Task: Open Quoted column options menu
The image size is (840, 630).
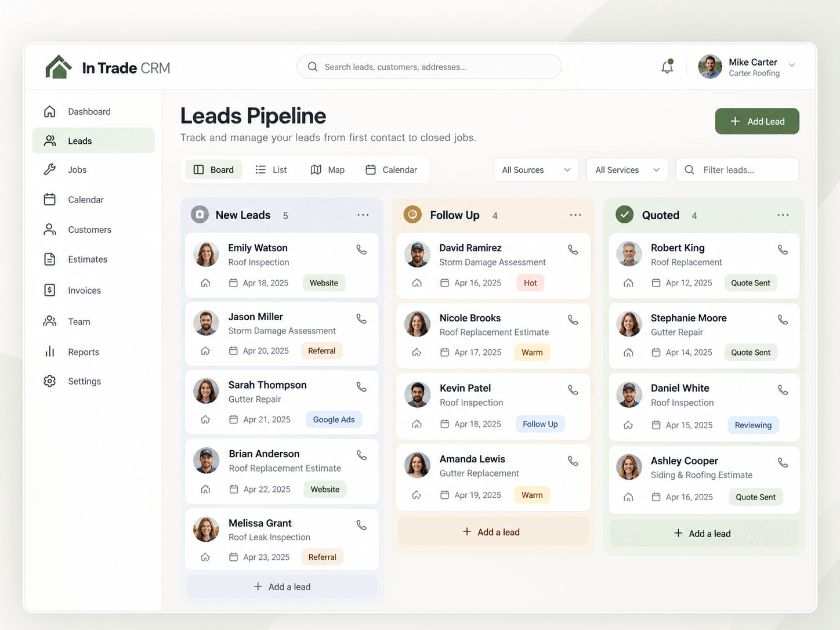Action: 783,215
